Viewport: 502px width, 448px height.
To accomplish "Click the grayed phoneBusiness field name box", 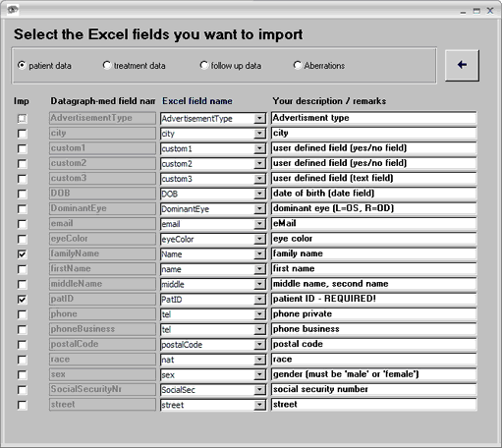I will (x=102, y=329).
